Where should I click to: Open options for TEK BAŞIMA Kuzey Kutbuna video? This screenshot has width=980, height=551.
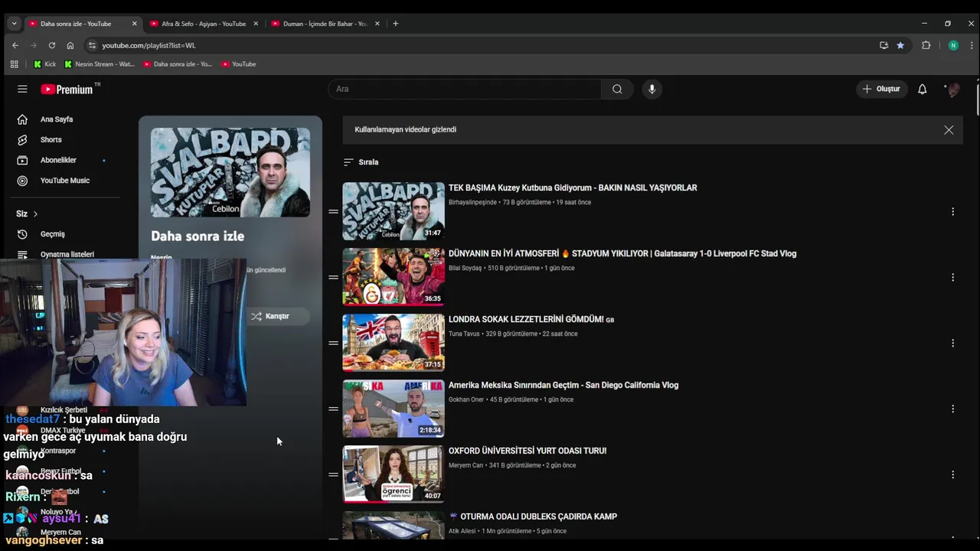[952, 211]
